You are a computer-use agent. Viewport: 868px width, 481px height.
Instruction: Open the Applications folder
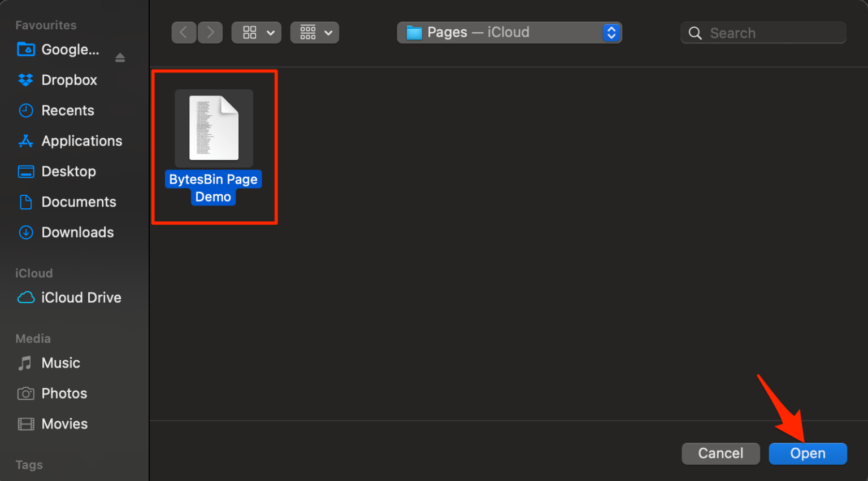click(x=81, y=141)
